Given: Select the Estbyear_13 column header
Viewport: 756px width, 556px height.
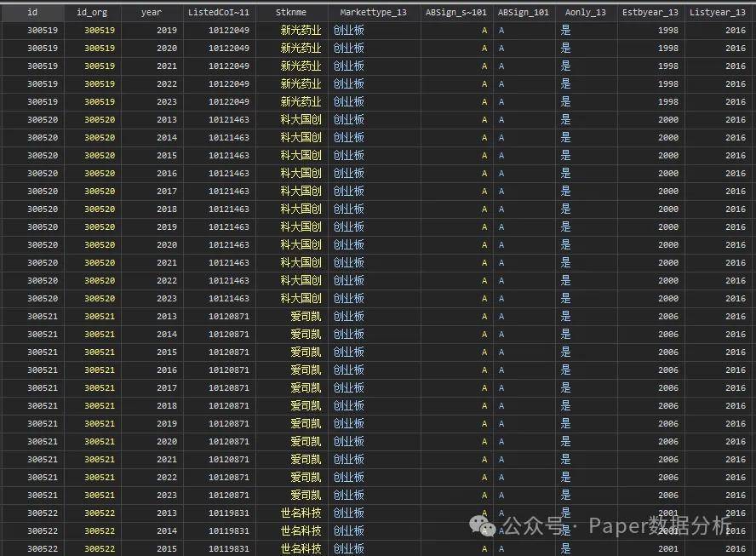Looking at the screenshot, I should click(650, 13).
